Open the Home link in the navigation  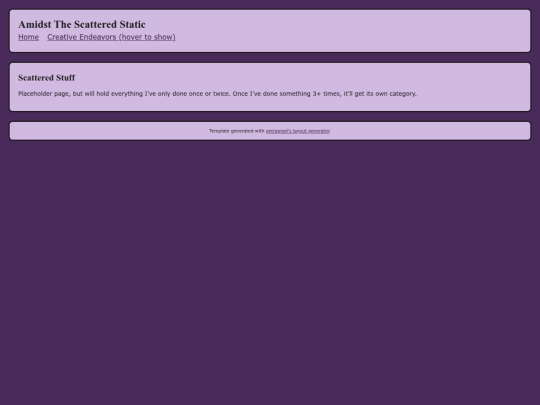point(28,37)
